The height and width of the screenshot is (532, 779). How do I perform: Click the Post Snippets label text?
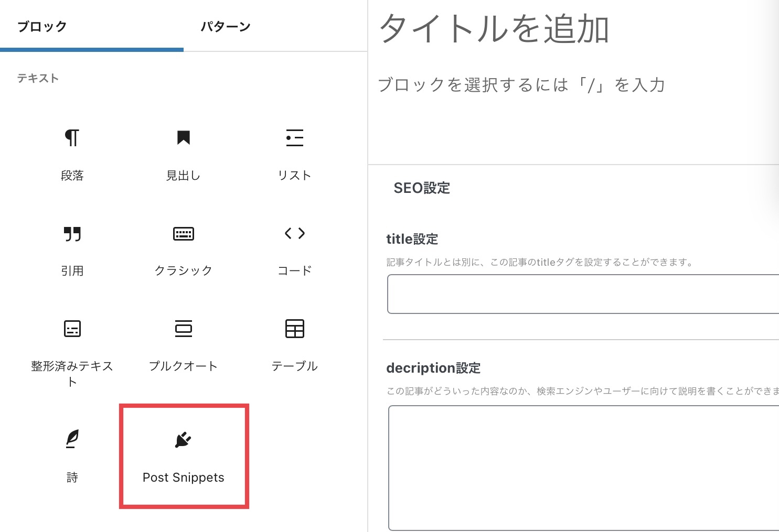tap(184, 477)
